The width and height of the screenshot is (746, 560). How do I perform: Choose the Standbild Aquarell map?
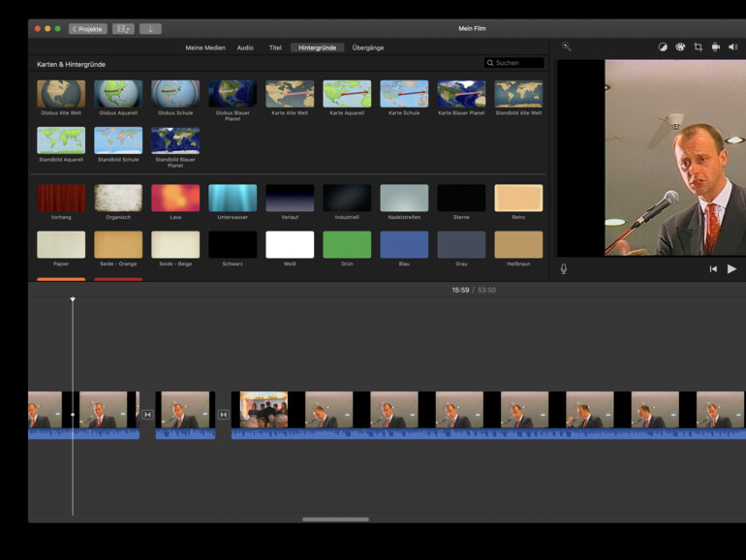tap(61, 140)
